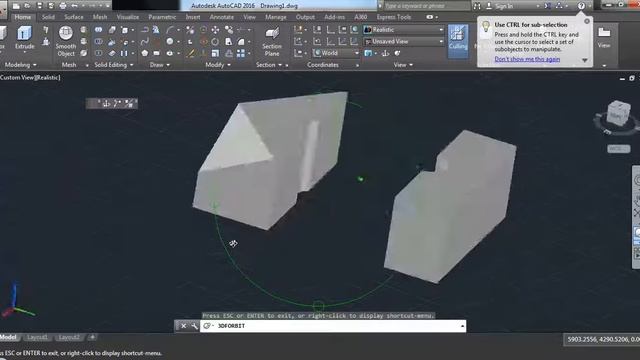Image resolution: width=640 pixels, height=360 pixels.
Task: Choose the Circle draw tool
Action: pyautogui.click(x=170, y=41)
